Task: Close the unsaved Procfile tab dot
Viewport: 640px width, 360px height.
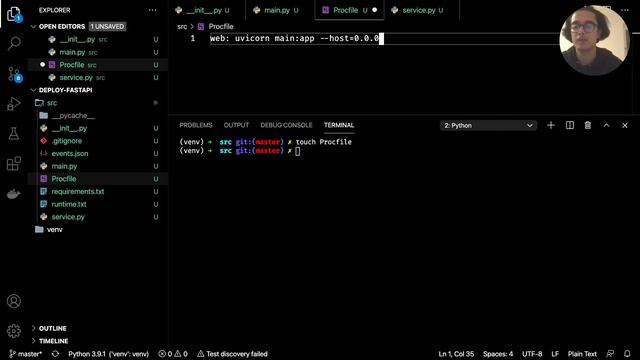Action: [375, 10]
